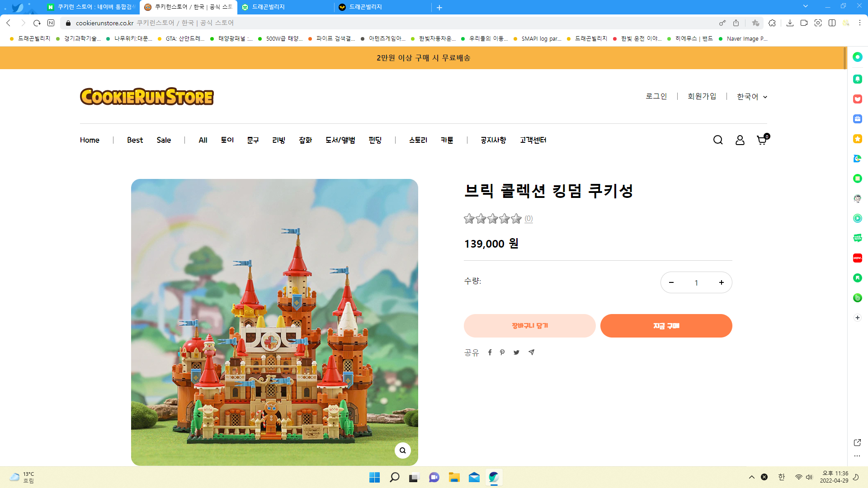Open the 리빙 category menu

(x=278, y=140)
